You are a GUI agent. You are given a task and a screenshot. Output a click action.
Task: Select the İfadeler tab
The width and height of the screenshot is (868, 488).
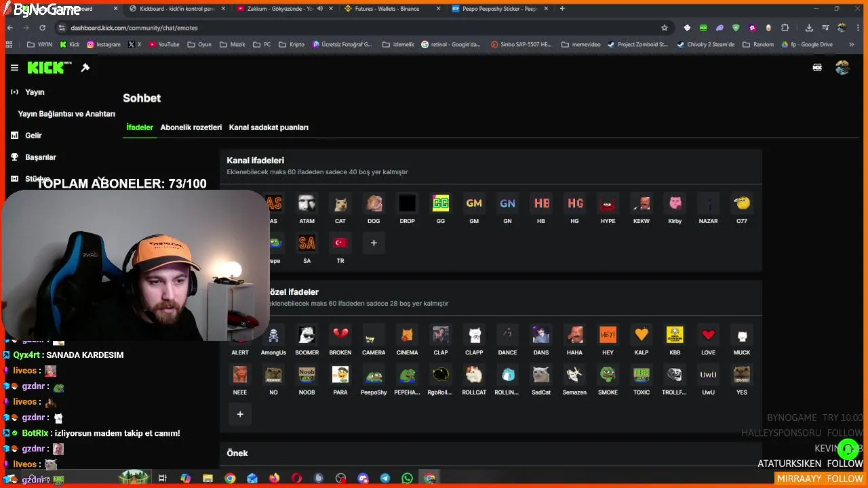140,127
